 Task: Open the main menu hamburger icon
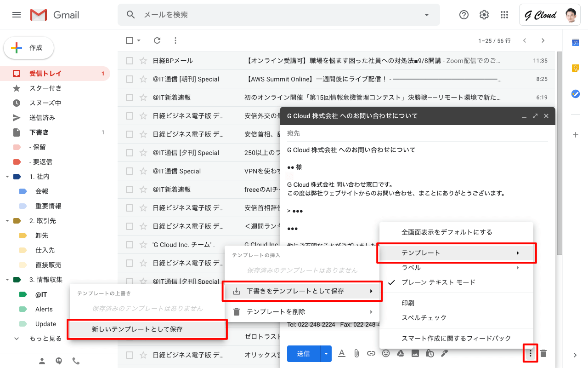pos(17,15)
